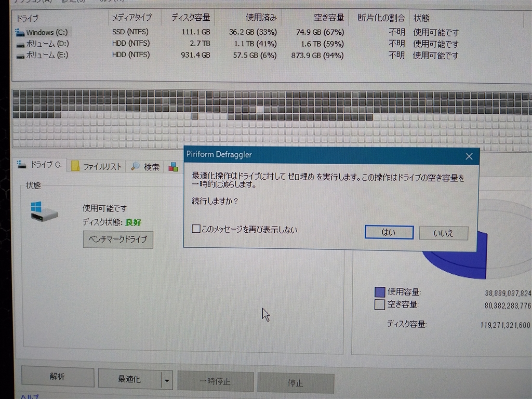The image size is (532, 399).
Task: Click 873.9 GB (94%) free cell
Action: click(x=317, y=55)
